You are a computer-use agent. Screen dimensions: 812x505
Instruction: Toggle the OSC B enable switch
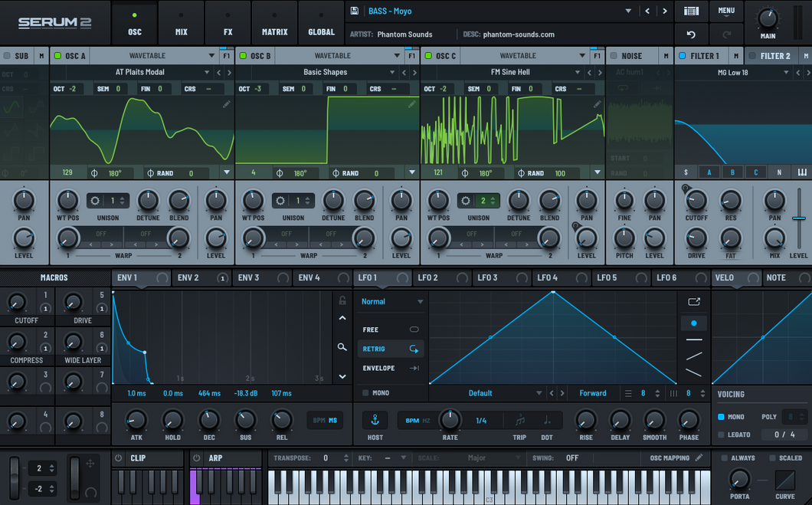[x=242, y=56]
